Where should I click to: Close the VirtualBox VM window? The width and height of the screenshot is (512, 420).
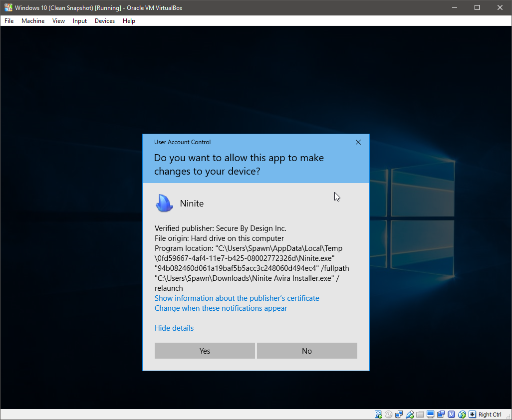[x=500, y=7]
